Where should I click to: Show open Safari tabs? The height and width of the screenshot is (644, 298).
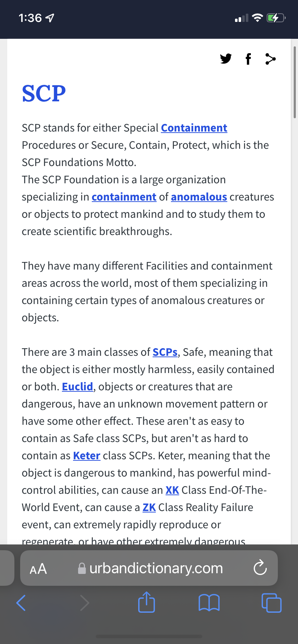click(x=271, y=603)
